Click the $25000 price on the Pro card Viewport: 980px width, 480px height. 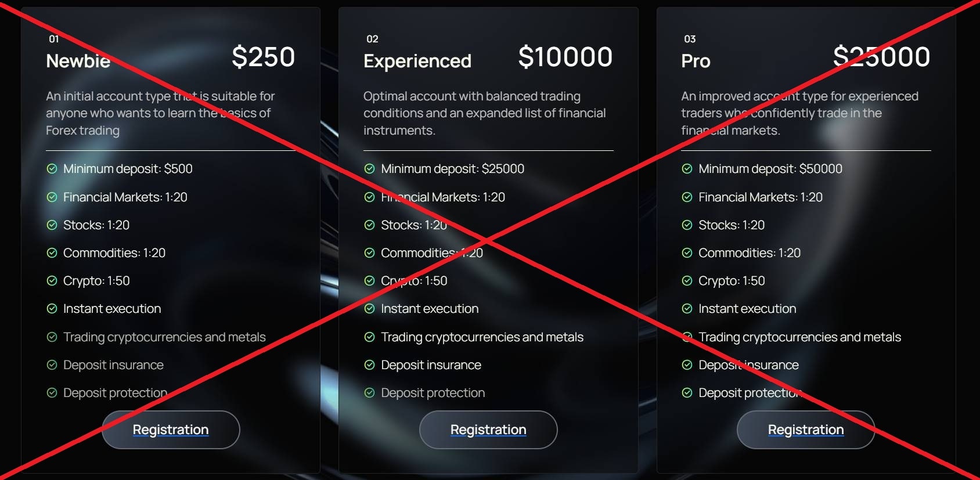pyautogui.click(x=881, y=56)
